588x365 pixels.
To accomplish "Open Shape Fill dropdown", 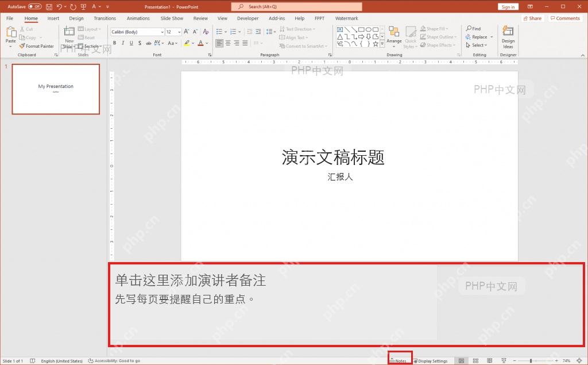I will pyautogui.click(x=434, y=29).
